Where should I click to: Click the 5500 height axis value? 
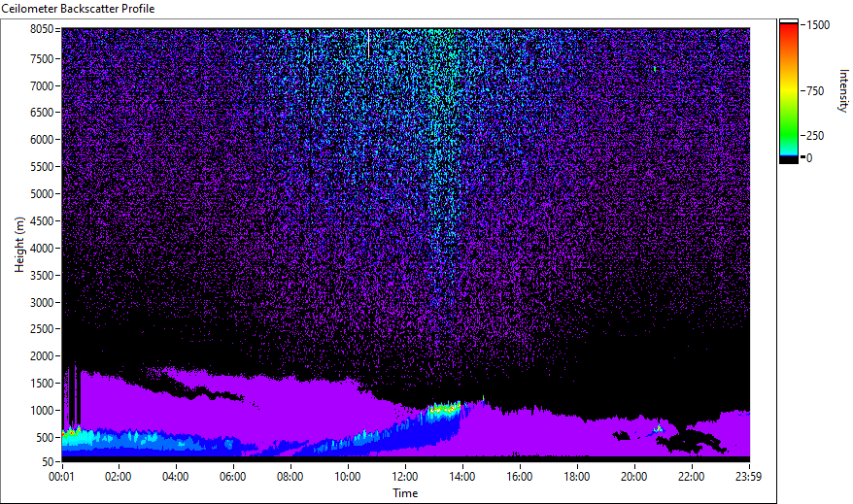click(x=42, y=167)
